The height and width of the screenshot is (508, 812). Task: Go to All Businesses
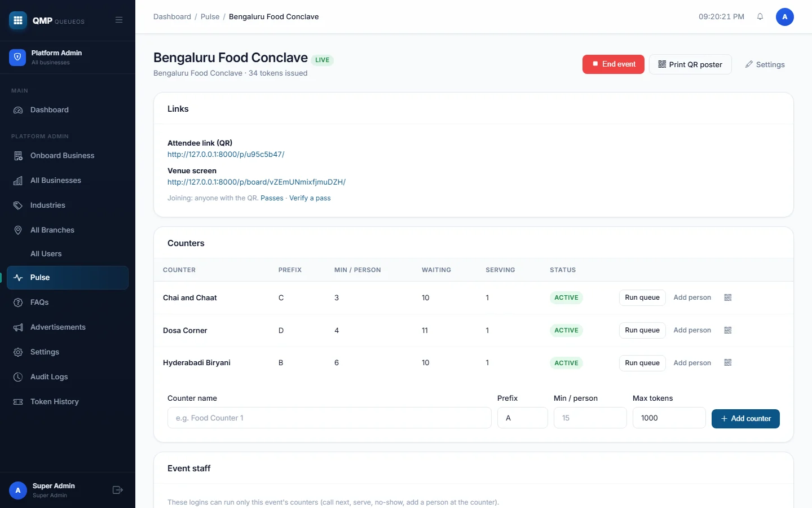click(68, 181)
